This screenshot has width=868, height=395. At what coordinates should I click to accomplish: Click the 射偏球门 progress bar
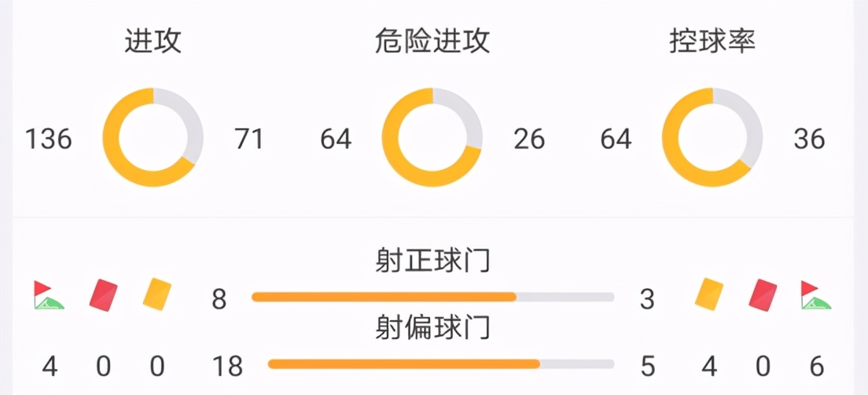coord(440,364)
